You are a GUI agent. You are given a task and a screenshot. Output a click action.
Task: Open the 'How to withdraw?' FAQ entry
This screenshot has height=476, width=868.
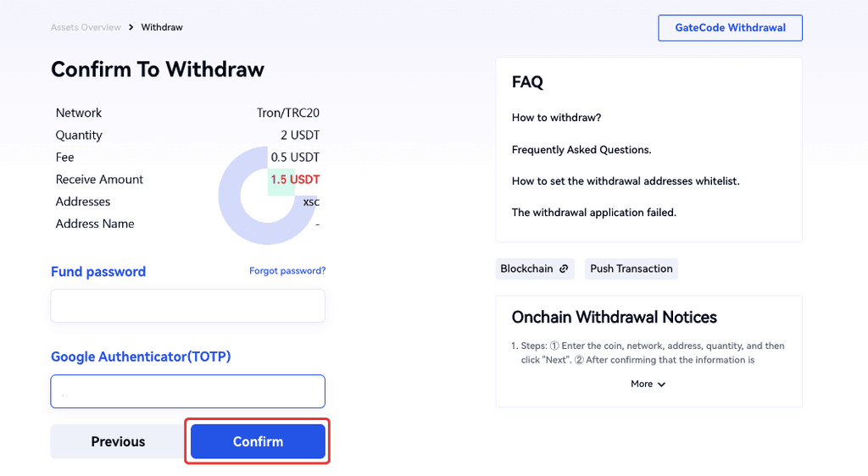click(x=556, y=118)
